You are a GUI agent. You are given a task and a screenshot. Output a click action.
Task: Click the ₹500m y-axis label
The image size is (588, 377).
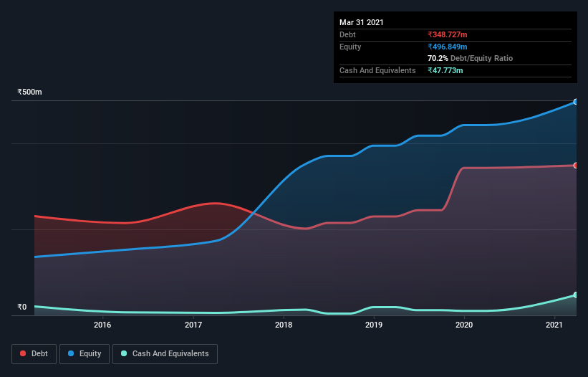[x=29, y=92]
